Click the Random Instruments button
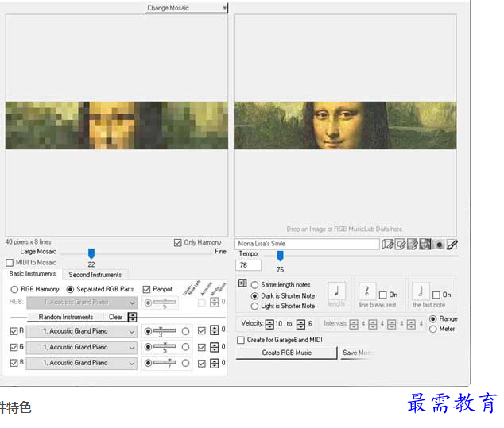 click(x=65, y=317)
